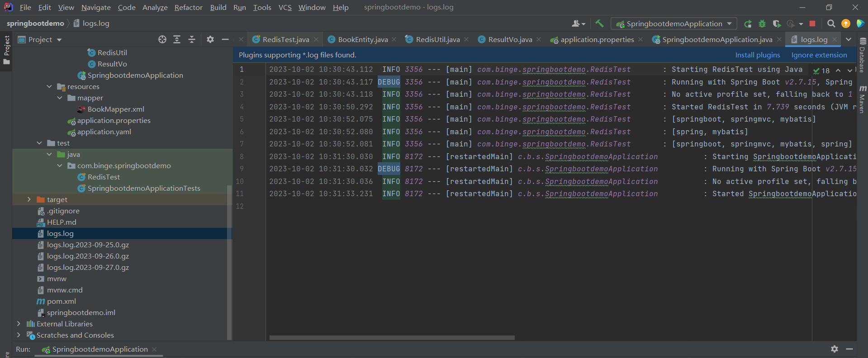Select mvnw.cmd in project tree
The width and height of the screenshot is (868, 358).
coord(65,290)
